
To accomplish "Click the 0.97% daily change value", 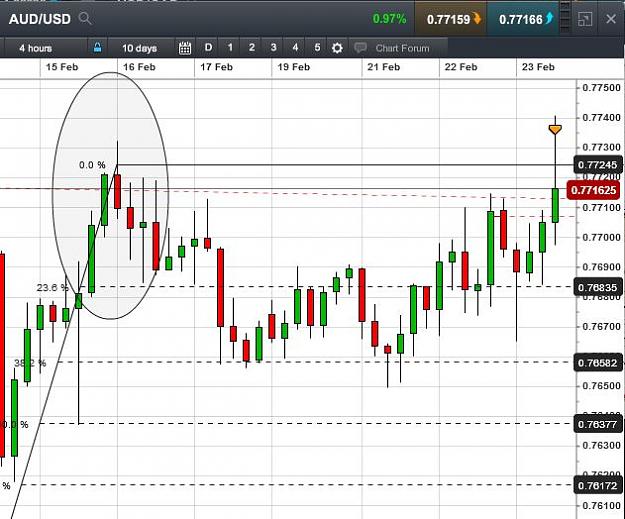I will click(389, 19).
